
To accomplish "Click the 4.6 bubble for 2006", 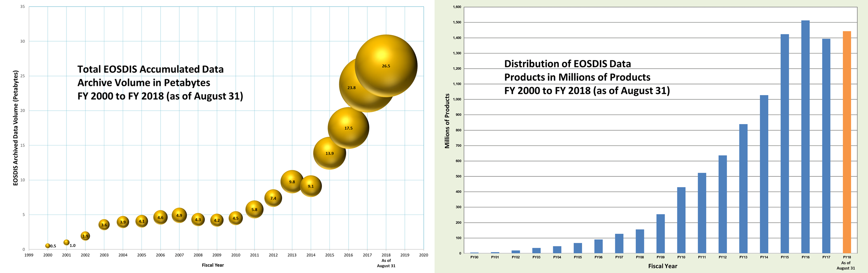I will pos(161,217).
